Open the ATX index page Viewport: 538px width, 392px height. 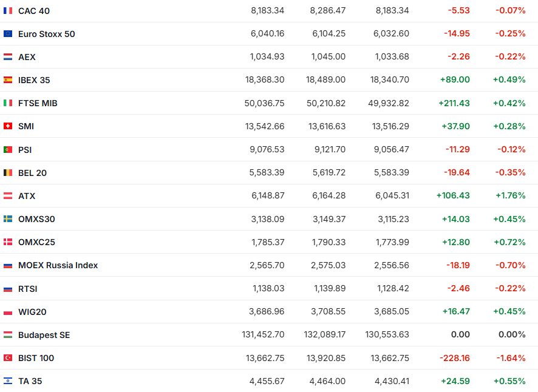coord(27,196)
